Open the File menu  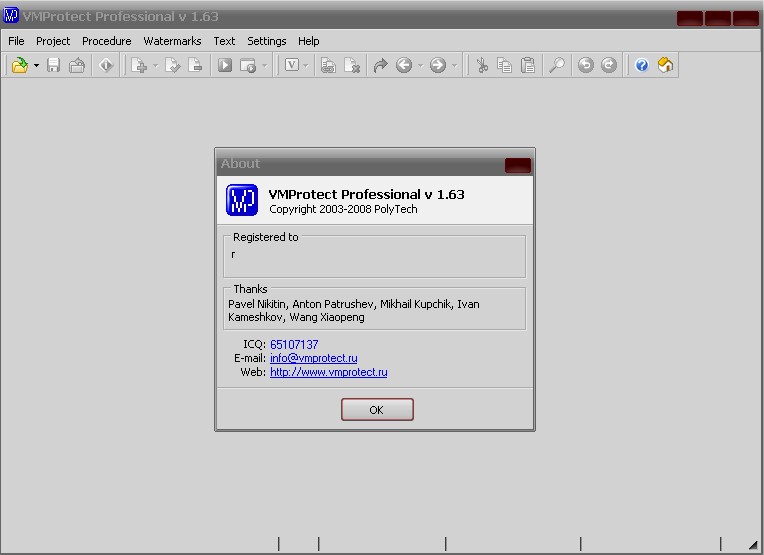pyautogui.click(x=16, y=41)
